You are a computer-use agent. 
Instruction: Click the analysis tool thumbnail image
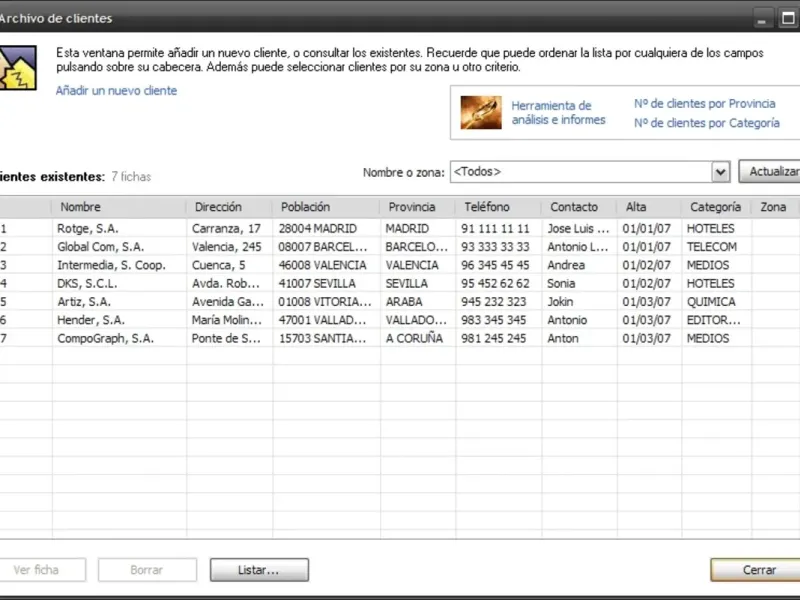coord(481,112)
